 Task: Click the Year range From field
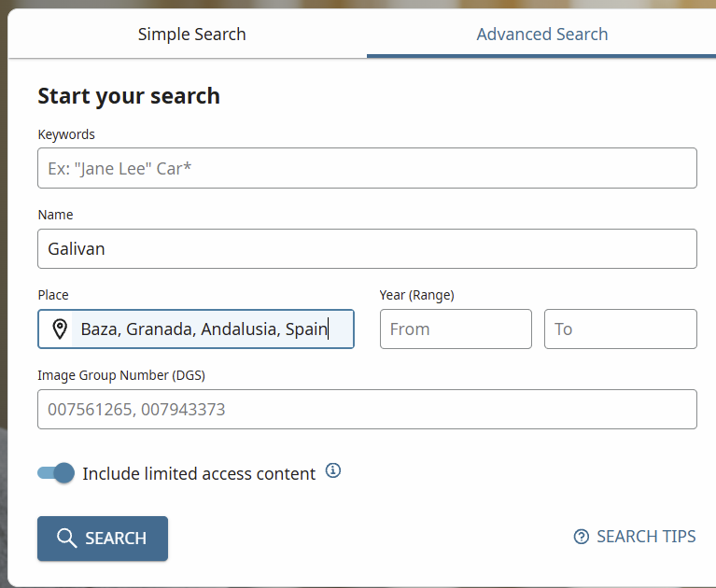(456, 329)
